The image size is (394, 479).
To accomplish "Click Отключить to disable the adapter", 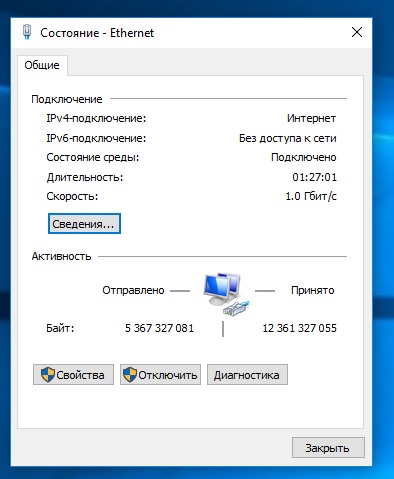I will 160,375.
